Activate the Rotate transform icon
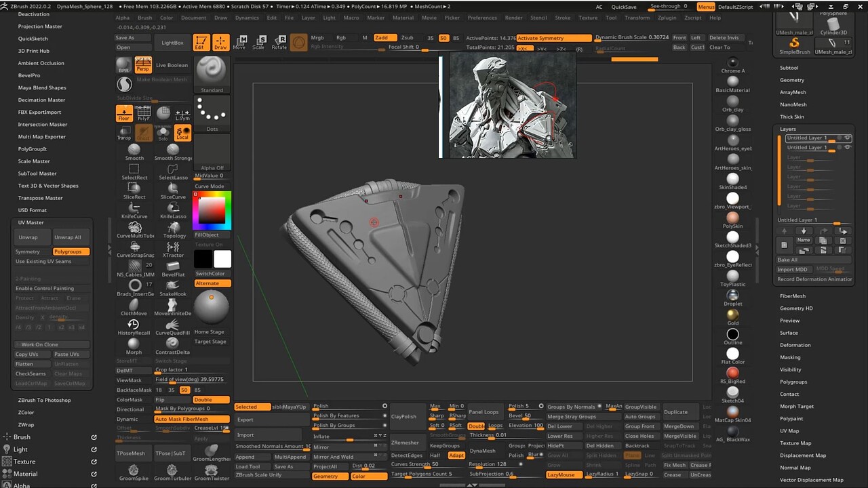Viewport: 868px width, 488px height. [x=279, y=42]
